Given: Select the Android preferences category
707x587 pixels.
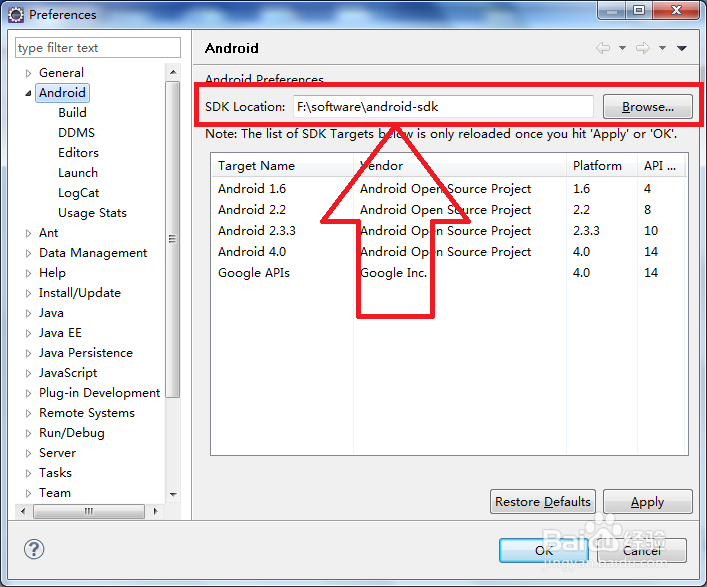Looking at the screenshot, I should [x=62, y=93].
